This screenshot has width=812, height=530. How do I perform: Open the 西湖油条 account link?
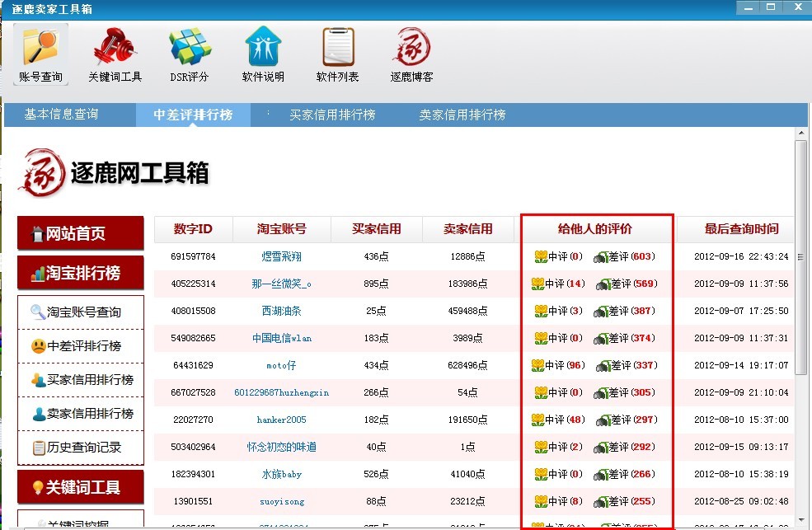[282, 311]
